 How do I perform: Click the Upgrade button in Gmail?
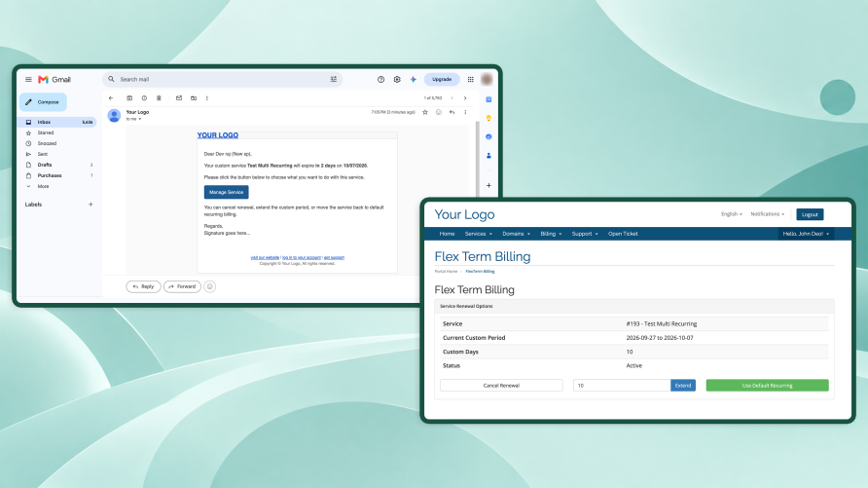coord(442,79)
